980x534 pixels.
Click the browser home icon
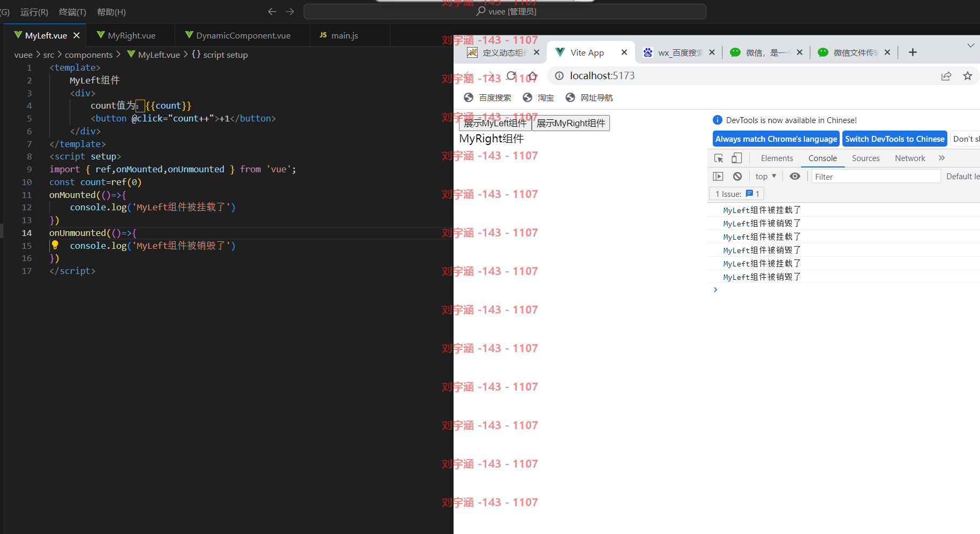point(532,76)
